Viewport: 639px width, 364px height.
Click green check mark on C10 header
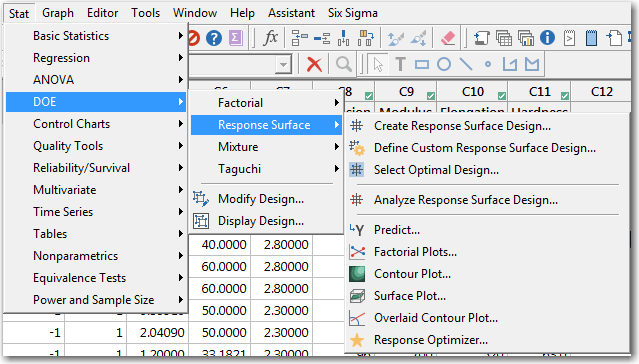502,96
